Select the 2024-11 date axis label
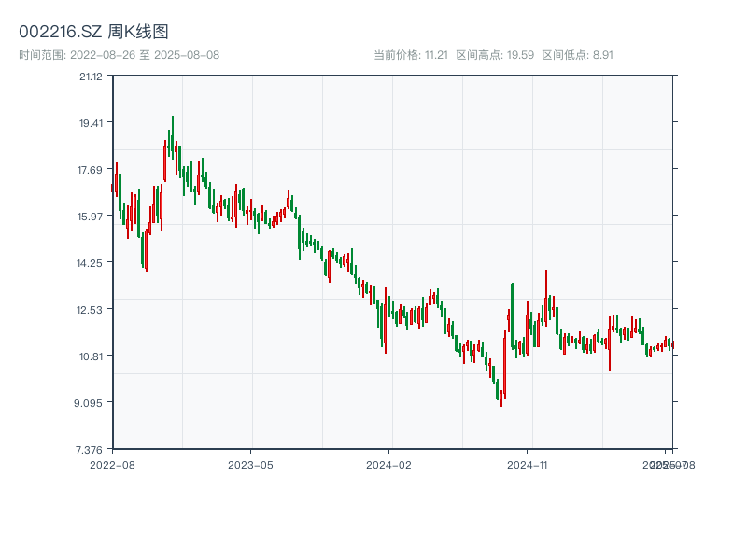Viewport: 747px width, 560px height. tap(529, 464)
